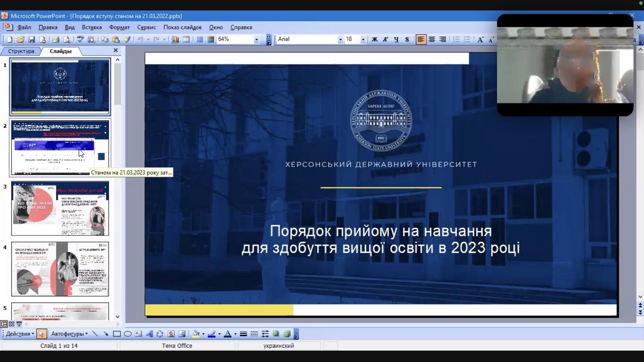Toggle bulleted list formatting

[x=467, y=39]
